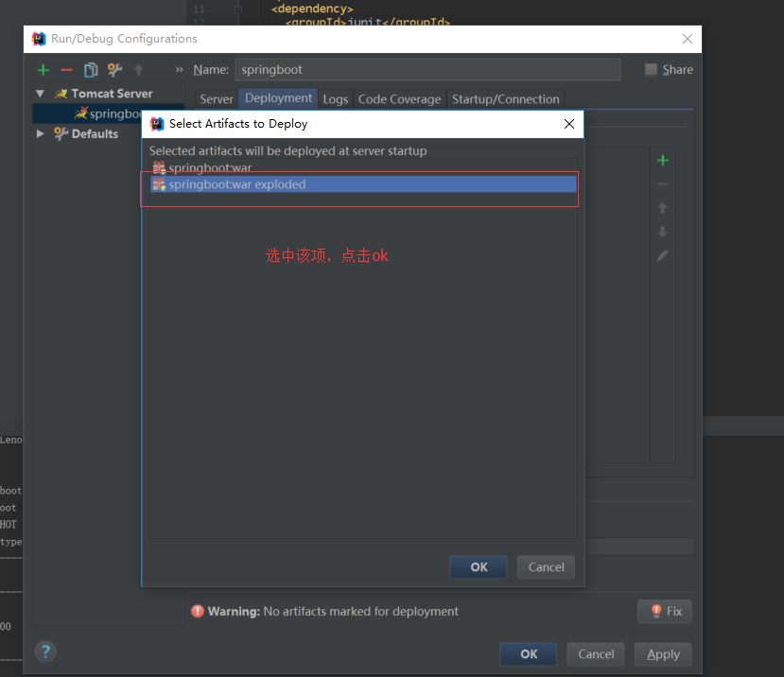Switch to the Startup/Connection tab

(x=506, y=99)
